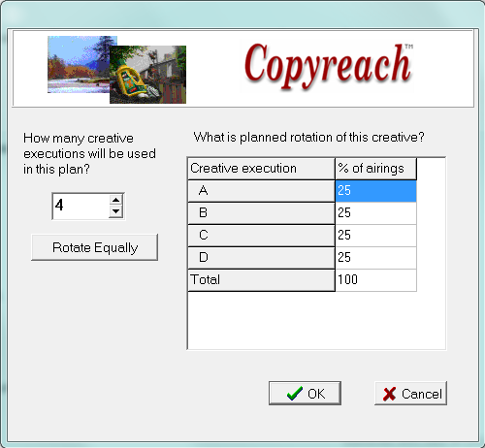Click the OK button

[305, 393]
